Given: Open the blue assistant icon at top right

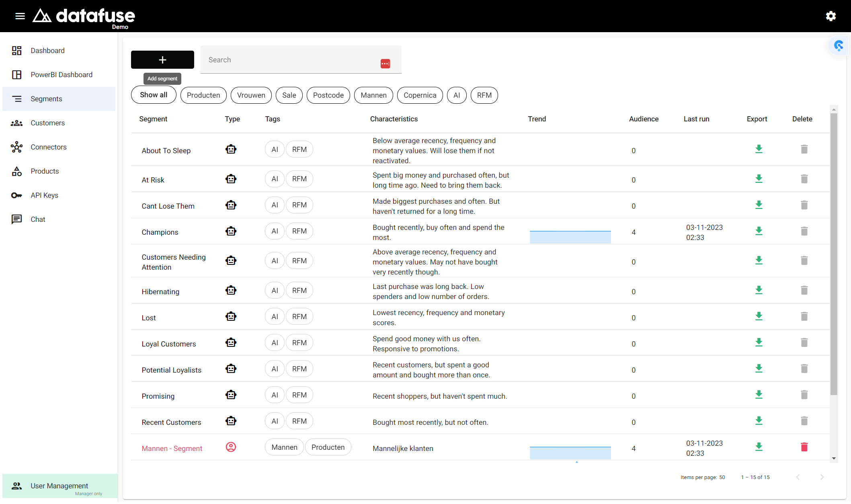Looking at the screenshot, I should point(839,45).
